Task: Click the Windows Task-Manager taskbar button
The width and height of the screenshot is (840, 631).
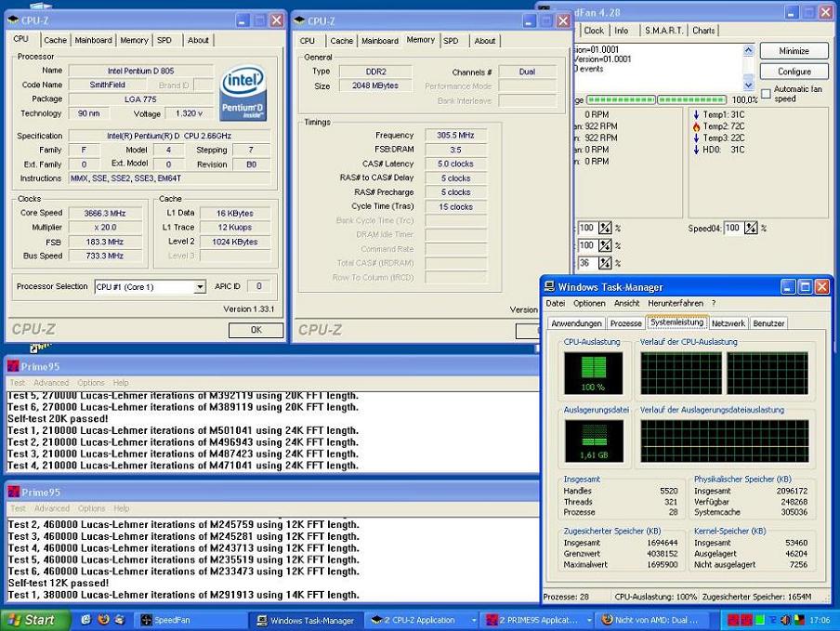Action: pos(307,620)
